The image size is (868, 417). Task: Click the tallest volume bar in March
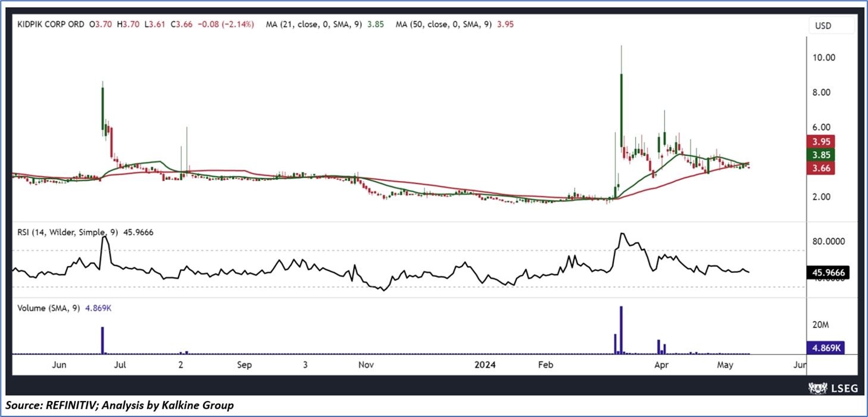coord(621,330)
